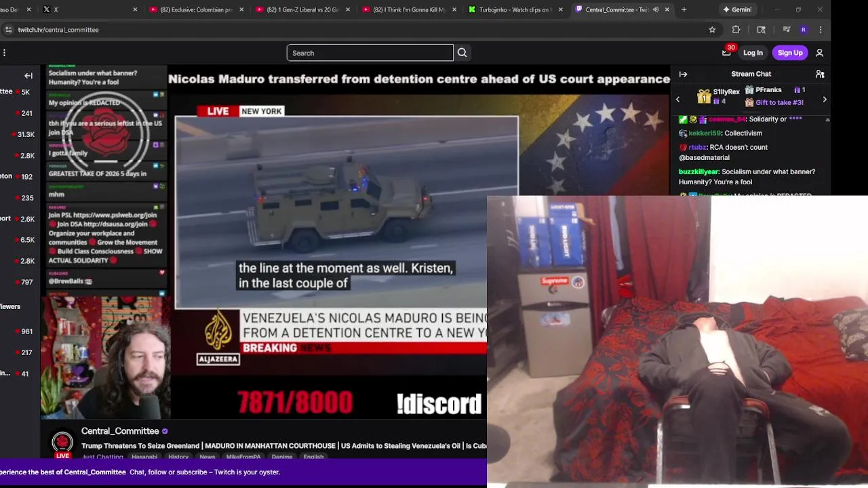
Task: Expand the left sidebar with arrow icon
Action: click(x=28, y=76)
